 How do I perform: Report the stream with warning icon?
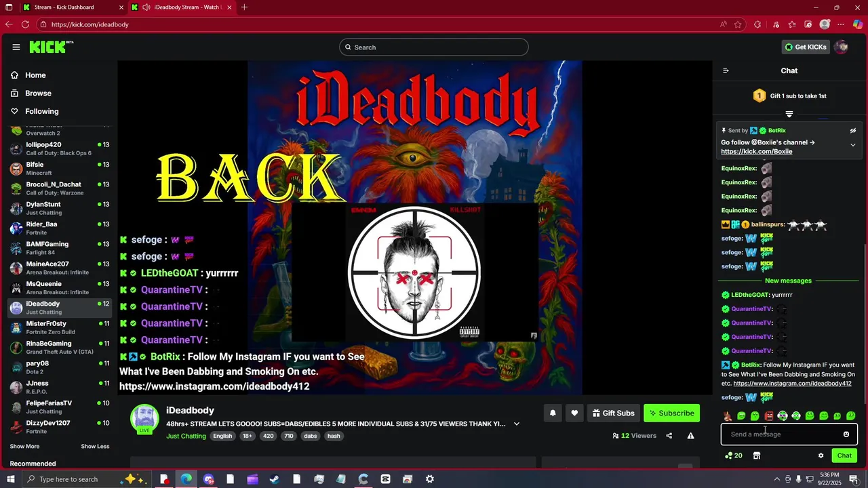[x=690, y=436]
